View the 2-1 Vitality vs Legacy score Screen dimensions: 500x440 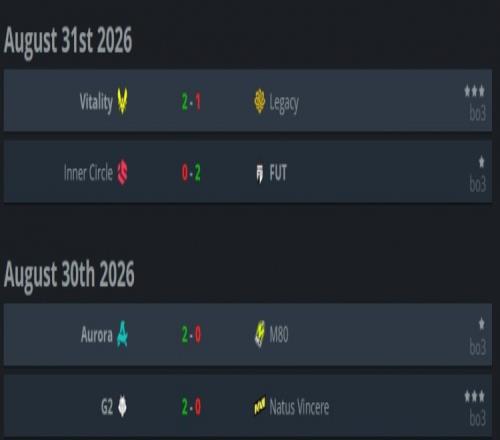click(191, 102)
